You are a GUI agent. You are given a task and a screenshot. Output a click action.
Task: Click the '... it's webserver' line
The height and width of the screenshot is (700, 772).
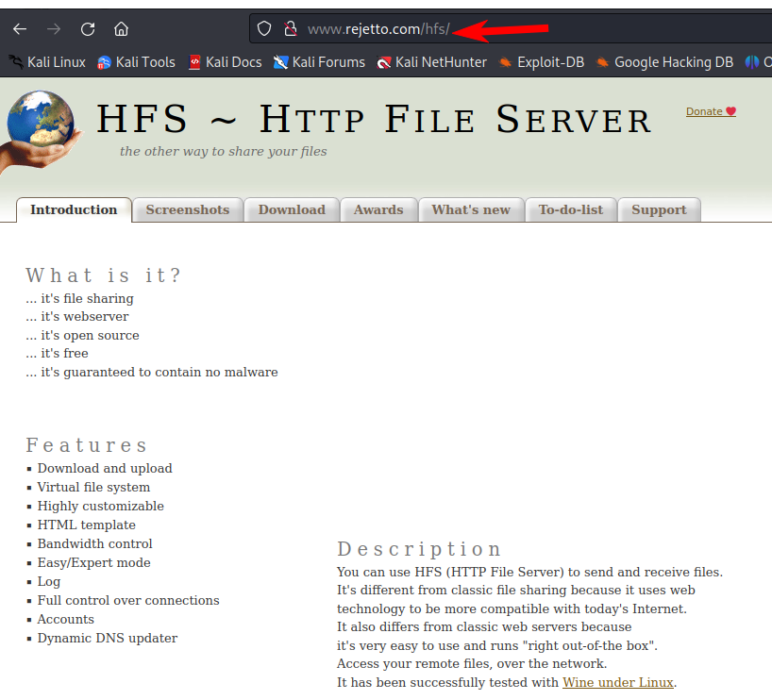[x=77, y=317]
